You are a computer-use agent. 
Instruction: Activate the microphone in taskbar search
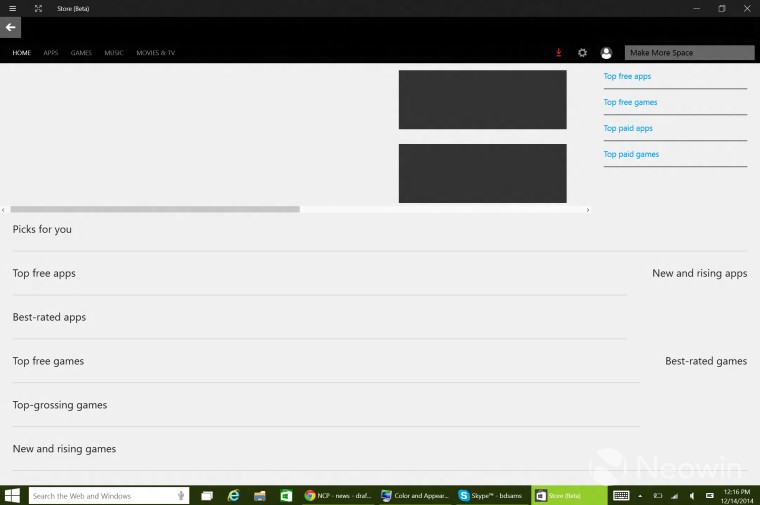click(x=181, y=496)
